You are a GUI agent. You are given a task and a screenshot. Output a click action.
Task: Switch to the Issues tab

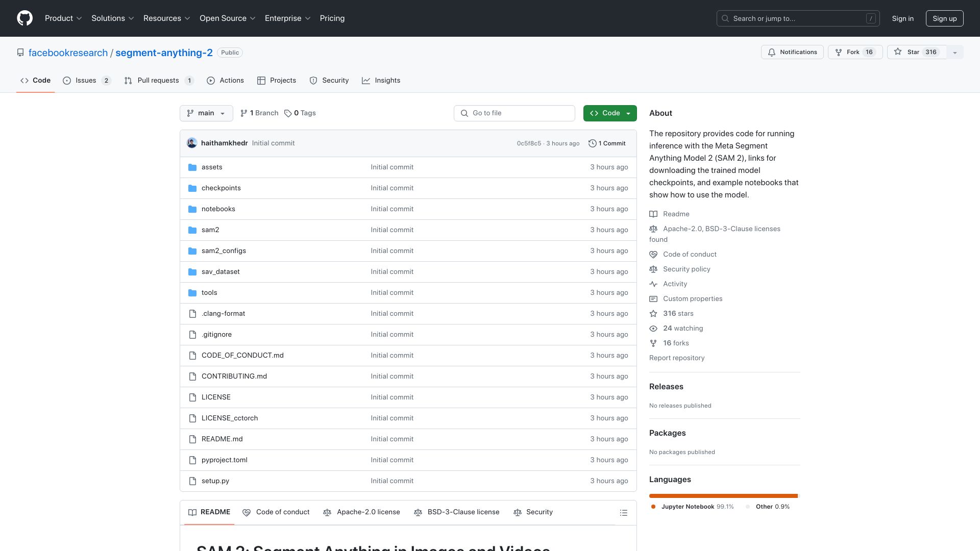pyautogui.click(x=87, y=81)
